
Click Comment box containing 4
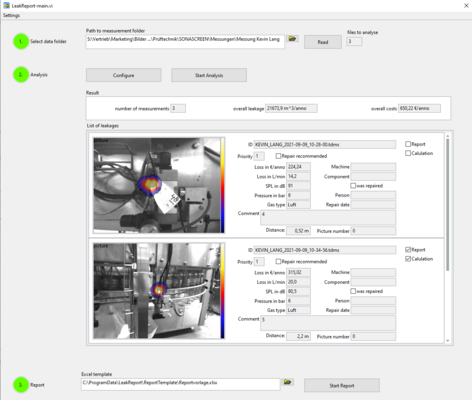(328, 217)
